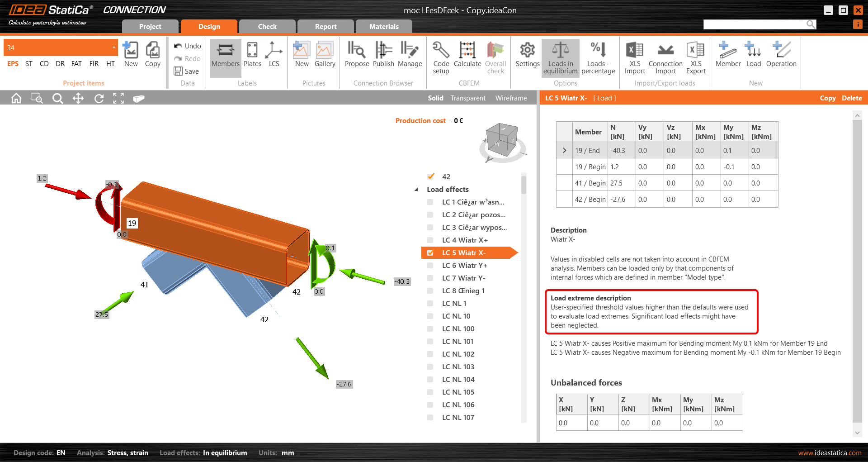Expand details for Member 19 / End row
Viewport: 868px width, 462px height.
tap(564, 150)
